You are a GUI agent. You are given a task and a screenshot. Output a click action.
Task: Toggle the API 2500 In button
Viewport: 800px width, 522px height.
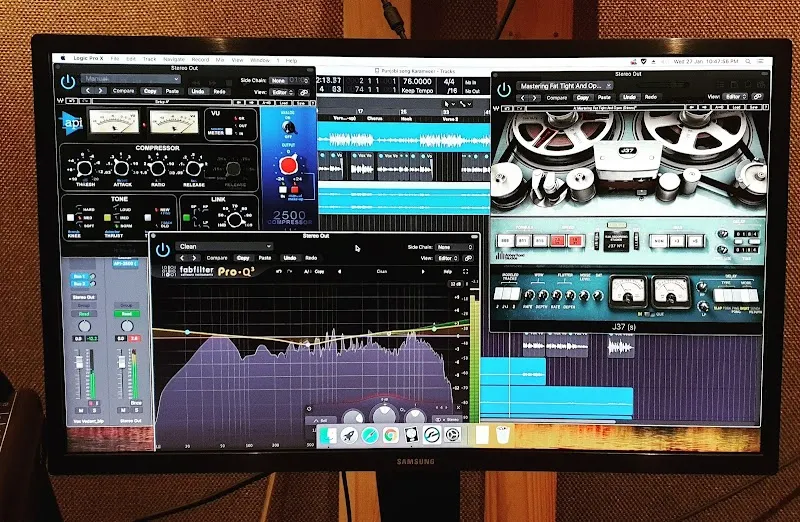283,190
